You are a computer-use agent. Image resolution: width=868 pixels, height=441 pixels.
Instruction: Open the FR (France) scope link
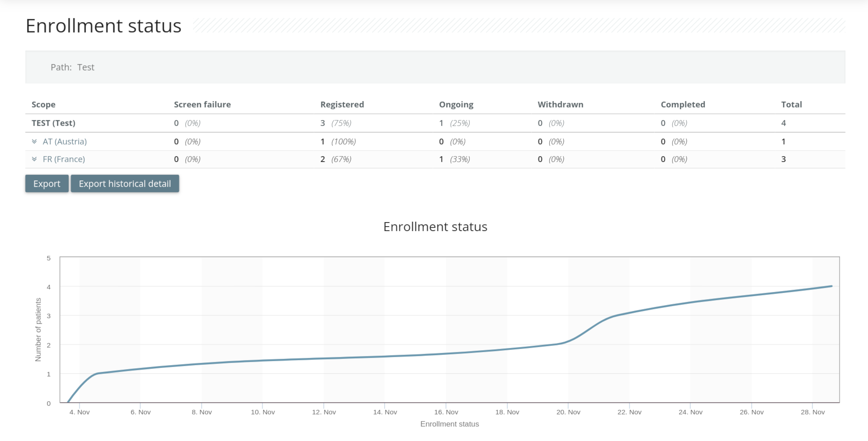(64, 159)
